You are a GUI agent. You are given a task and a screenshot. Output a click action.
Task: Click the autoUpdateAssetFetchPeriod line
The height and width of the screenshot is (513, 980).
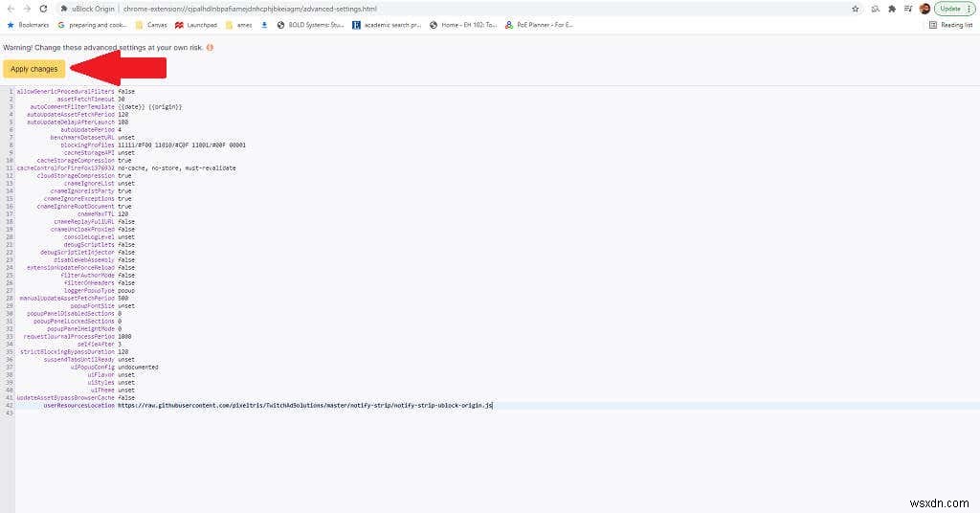pyautogui.click(x=78, y=114)
